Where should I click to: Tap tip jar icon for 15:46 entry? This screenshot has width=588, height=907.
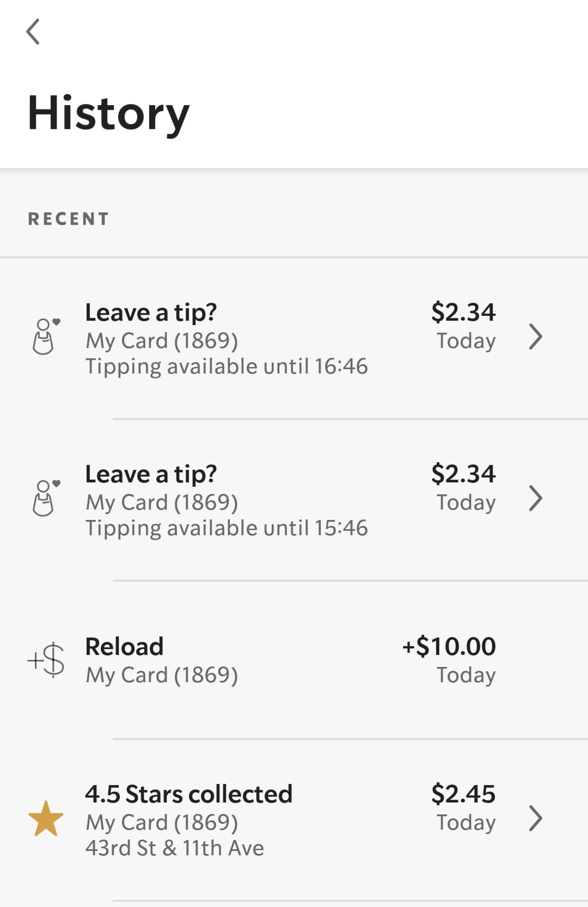45,498
